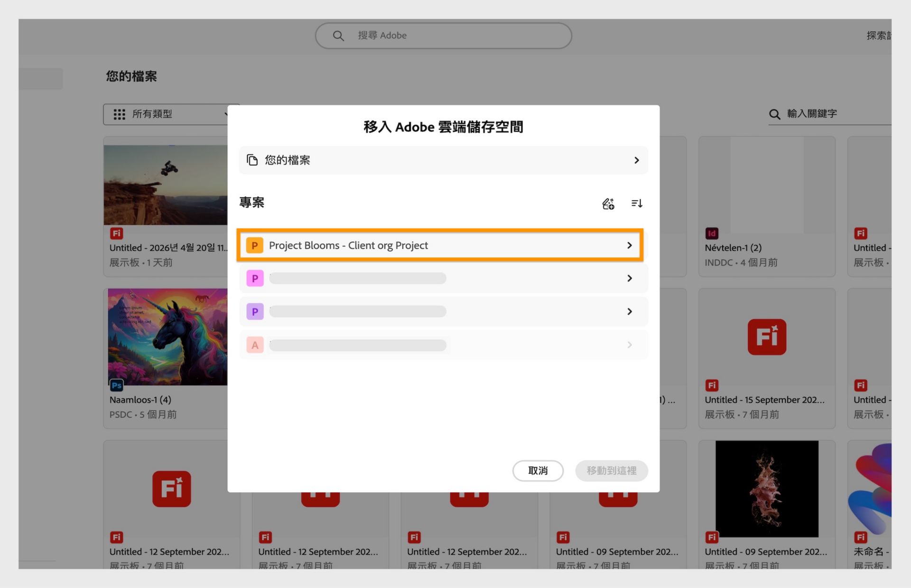
Task: Expand 您的檔案 row with its chevron
Action: (x=637, y=160)
